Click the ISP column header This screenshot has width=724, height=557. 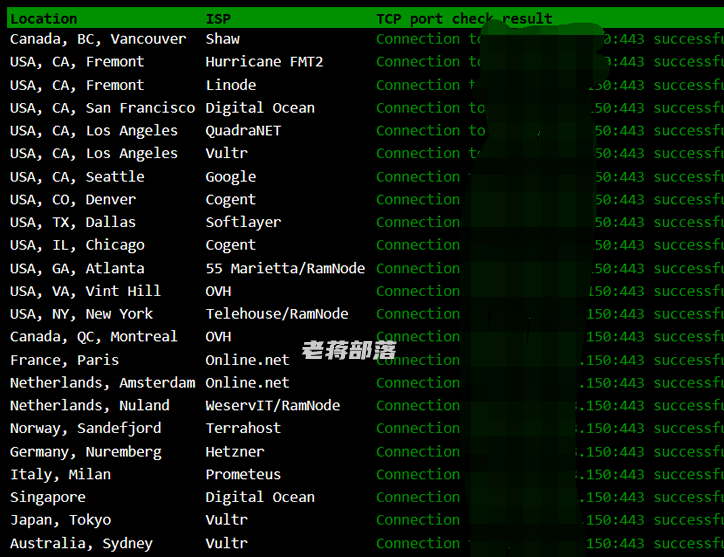click(218, 19)
